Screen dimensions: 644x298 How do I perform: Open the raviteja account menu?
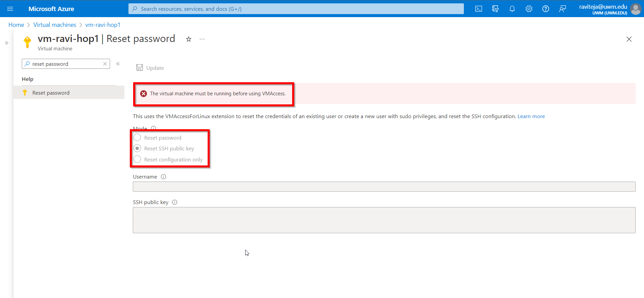tap(603, 9)
